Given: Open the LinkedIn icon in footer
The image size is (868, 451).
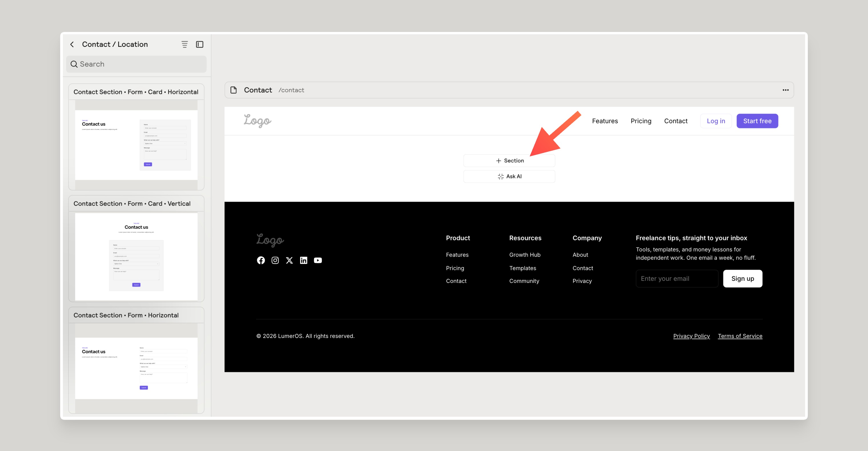Looking at the screenshot, I should [303, 260].
